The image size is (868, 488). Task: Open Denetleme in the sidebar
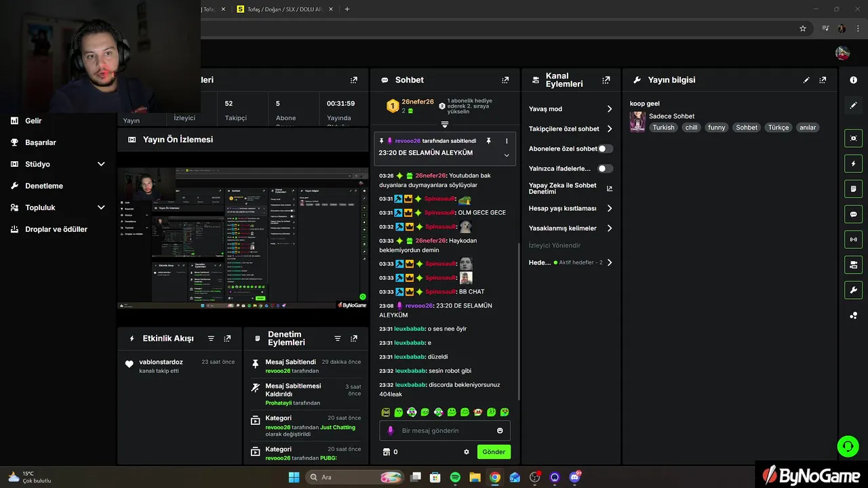click(43, 186)
